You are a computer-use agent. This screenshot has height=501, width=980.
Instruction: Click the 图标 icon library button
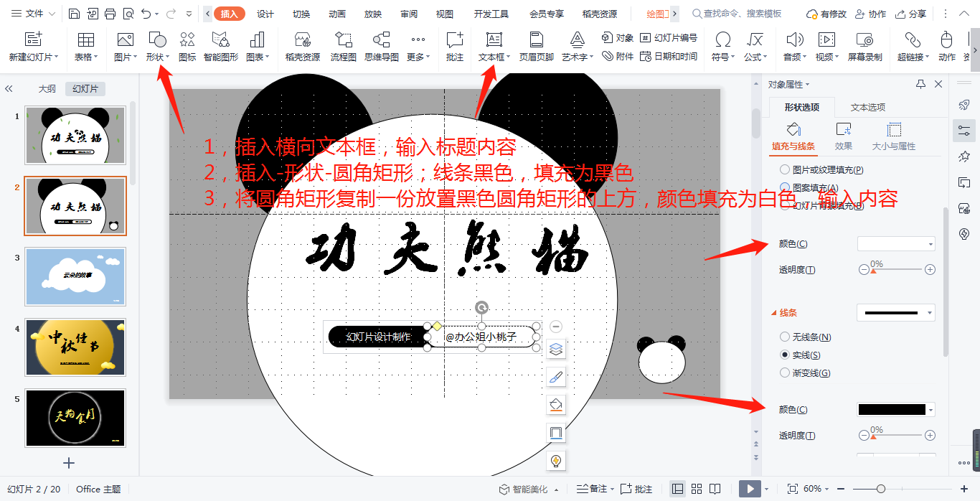(x=187, y=47)
